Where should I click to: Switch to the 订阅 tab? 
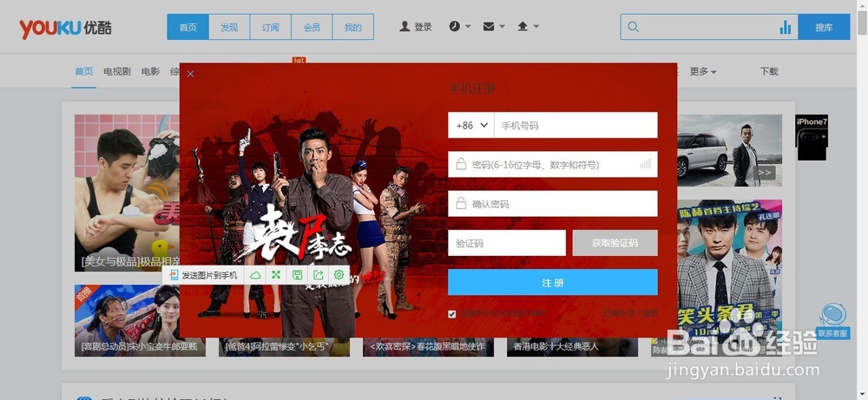[270, 27]
